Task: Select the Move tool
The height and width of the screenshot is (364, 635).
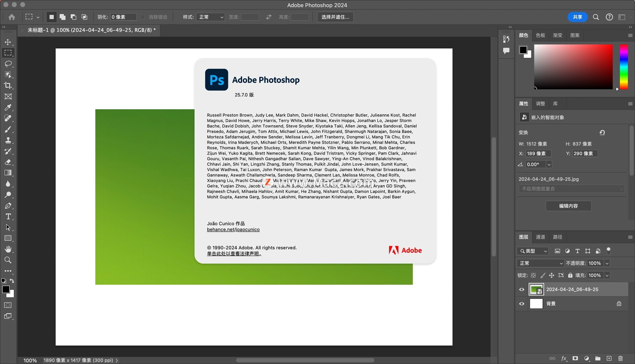Action: [x=8, y=42]
